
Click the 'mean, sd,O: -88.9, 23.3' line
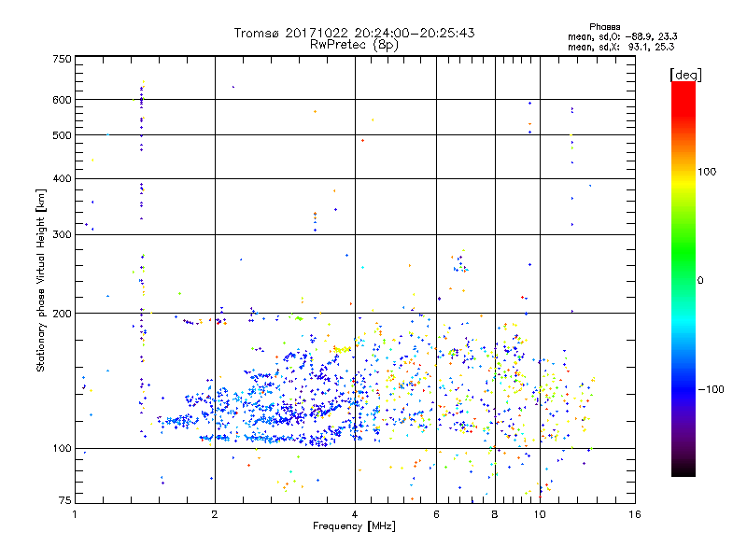[622, 36]
